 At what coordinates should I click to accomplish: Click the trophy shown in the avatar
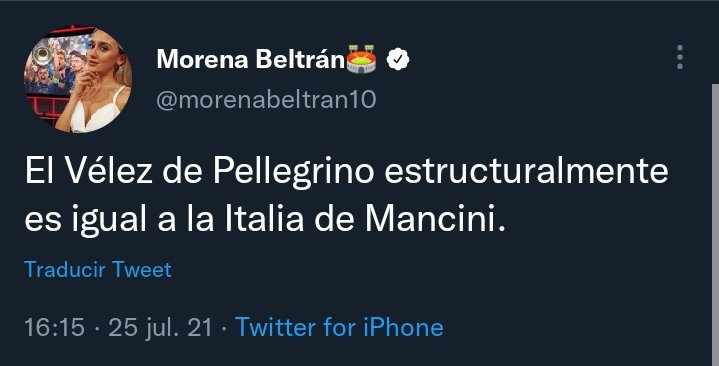click(x=42, y=54)
